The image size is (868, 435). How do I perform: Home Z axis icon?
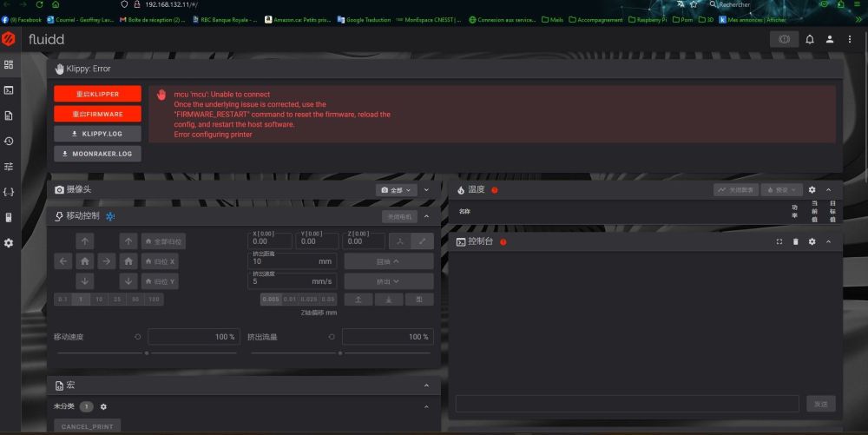(128, 261)
